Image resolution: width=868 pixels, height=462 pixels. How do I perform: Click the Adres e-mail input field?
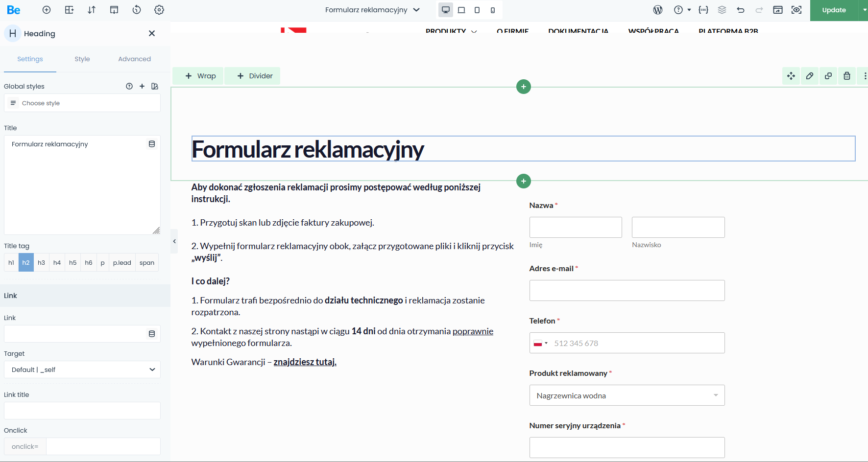coord(627,291)
